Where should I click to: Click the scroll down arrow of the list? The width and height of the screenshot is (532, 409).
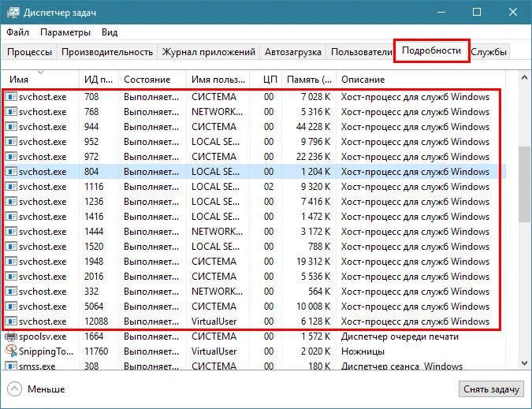[524, 363]
